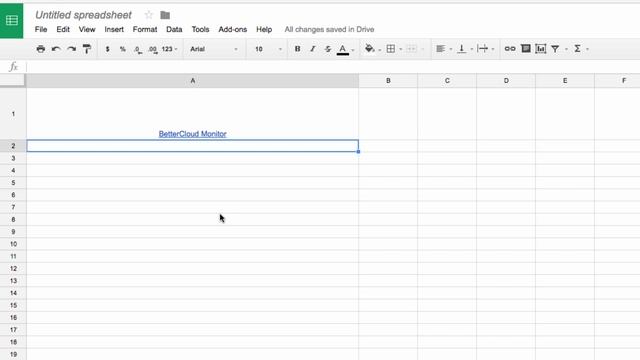Open the Format menu

coord(145,29)
